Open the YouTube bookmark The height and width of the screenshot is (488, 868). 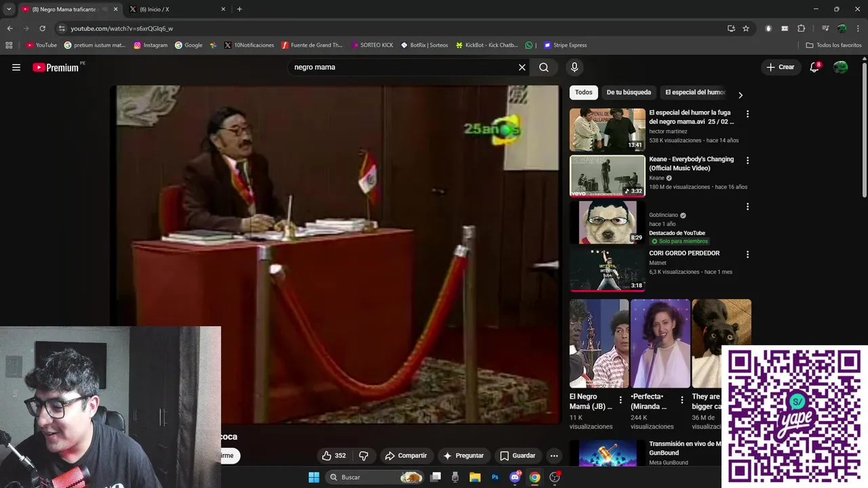click(x=41, y=45)
